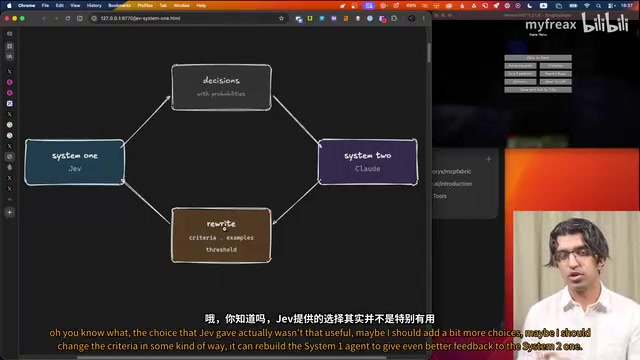Image resolution: width=640 pixels, height=360 pixels.
Task: Click Open to LAN in Minecraft
Action: 556,82
